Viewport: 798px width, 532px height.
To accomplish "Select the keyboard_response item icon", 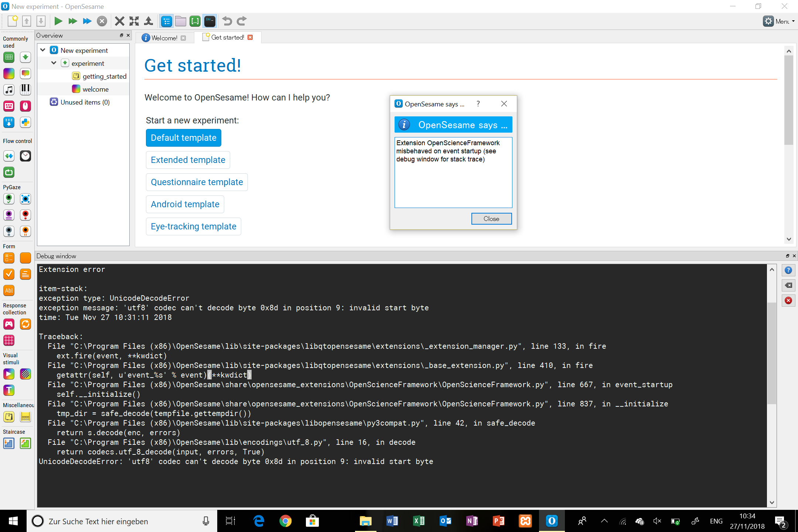I will coord(9,106).
